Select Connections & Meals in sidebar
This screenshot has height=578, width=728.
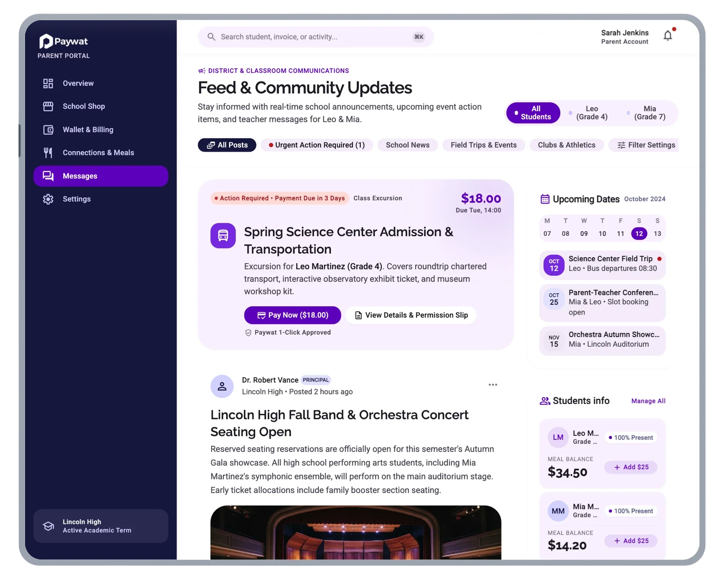coord(101,153)
